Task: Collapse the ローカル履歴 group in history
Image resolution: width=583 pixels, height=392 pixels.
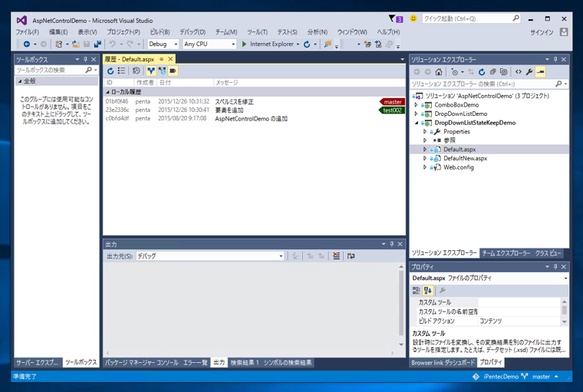Action: (108, 92)
